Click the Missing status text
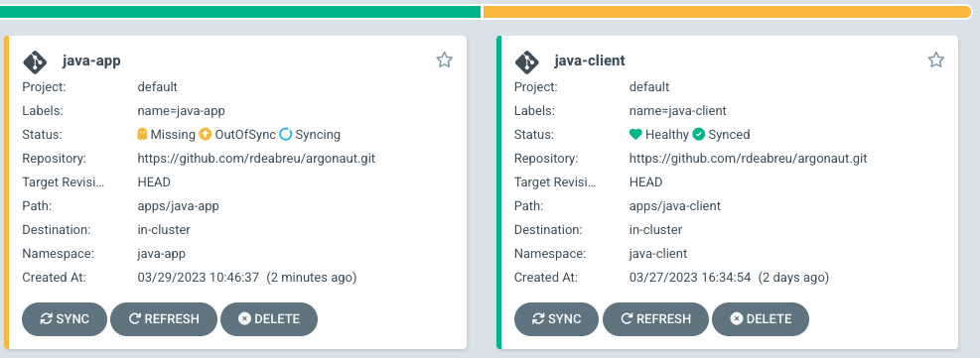 (x=173, y=134)
